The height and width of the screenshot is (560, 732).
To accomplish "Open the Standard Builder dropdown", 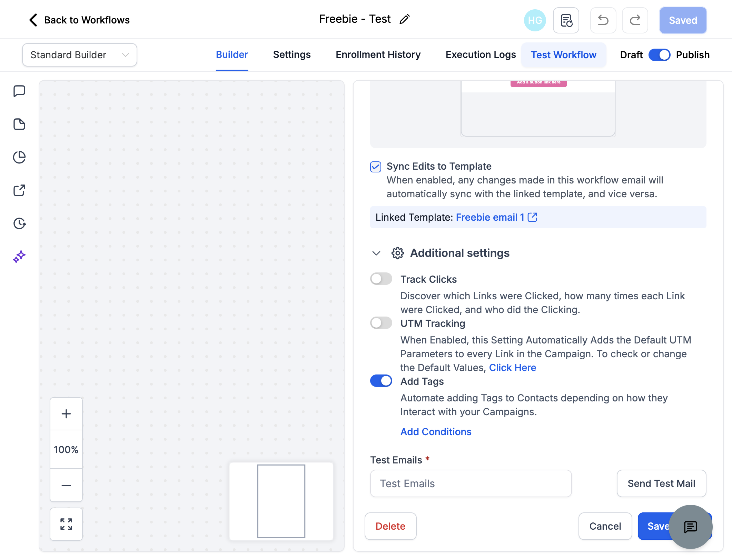I will click(80, 55).
